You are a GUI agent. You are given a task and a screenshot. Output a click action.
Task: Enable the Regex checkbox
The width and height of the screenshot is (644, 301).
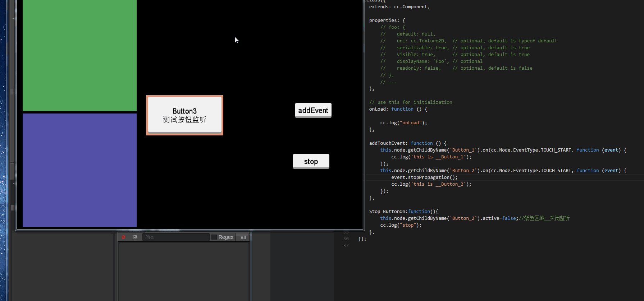pyautogui.click(x=214, y=237)
